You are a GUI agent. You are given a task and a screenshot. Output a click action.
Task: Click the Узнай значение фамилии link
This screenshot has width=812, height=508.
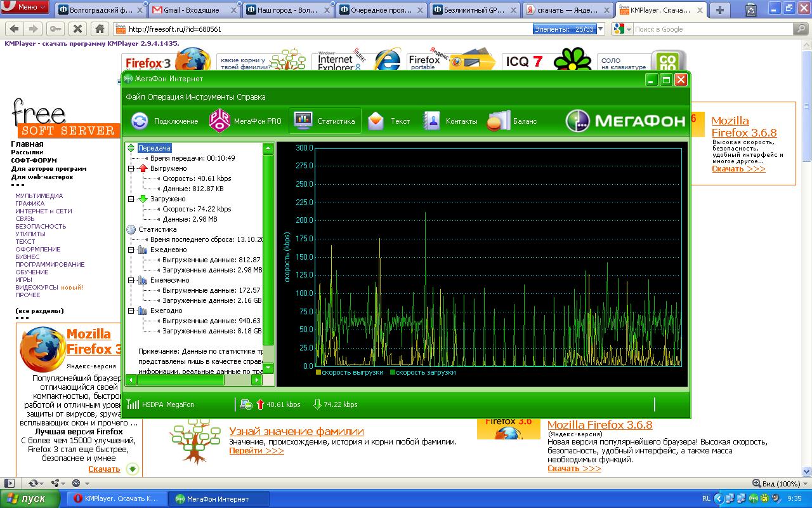(x=296, y=432)
